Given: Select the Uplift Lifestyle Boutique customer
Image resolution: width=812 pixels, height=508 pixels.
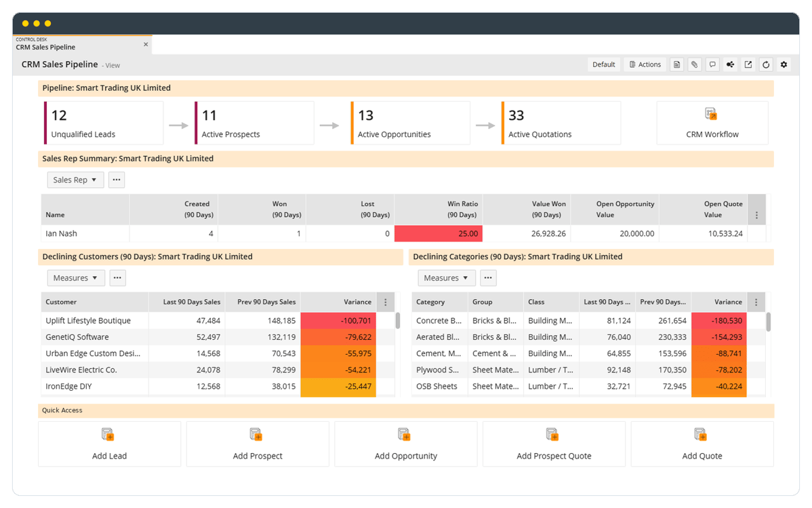Looking at the screenshot, I should (x=88, y=321).
